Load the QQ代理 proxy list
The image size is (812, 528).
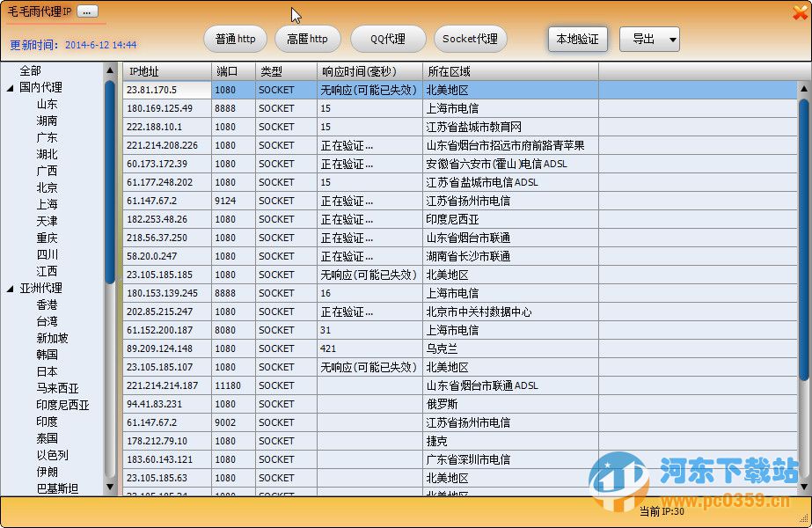coord(388,39)
